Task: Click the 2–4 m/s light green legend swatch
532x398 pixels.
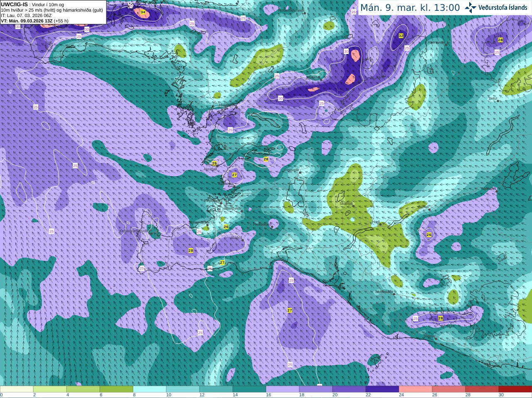Action: pyautogui.click(x=50, y=389)
